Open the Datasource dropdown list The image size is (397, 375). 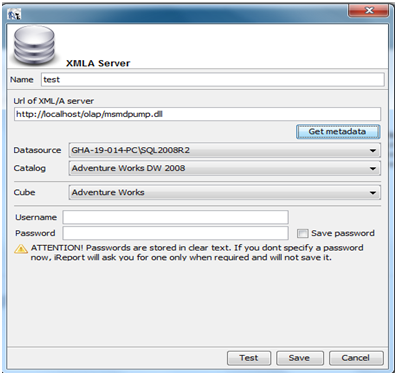pos(224,150)
